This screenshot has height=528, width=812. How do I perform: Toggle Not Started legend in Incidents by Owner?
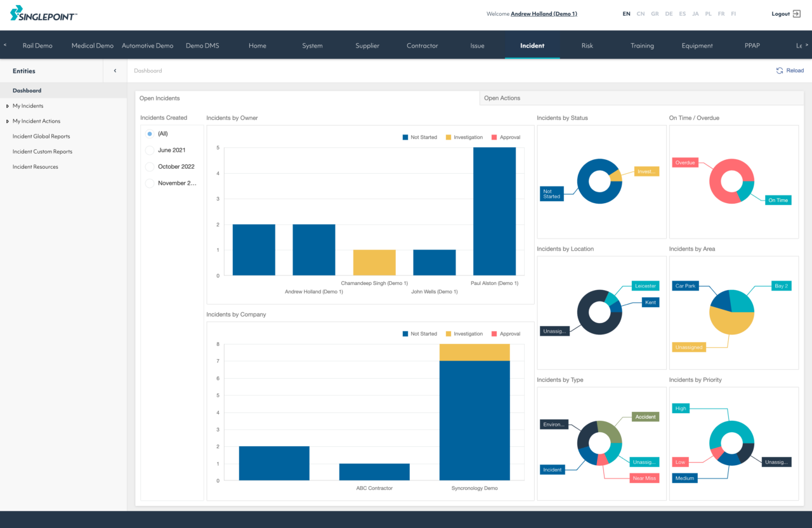[419, 137]
